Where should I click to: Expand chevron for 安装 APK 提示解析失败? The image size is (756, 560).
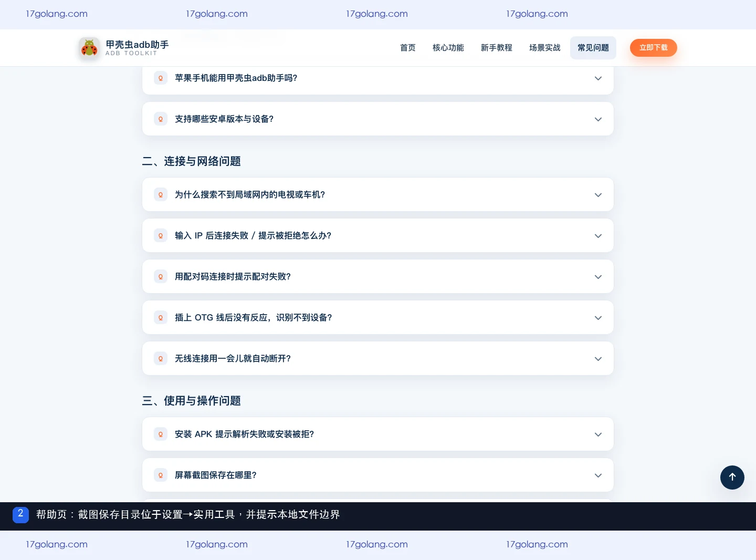[x=598, y=434]
